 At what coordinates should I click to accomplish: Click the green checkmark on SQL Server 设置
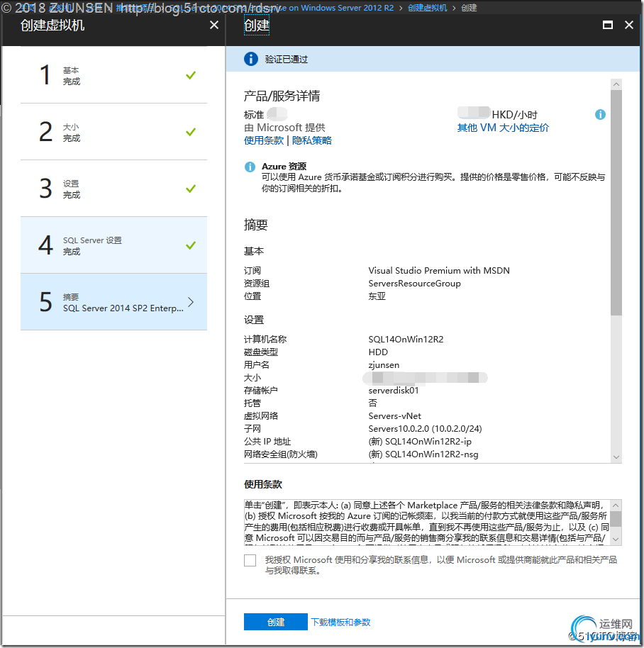tap(191, 245)
